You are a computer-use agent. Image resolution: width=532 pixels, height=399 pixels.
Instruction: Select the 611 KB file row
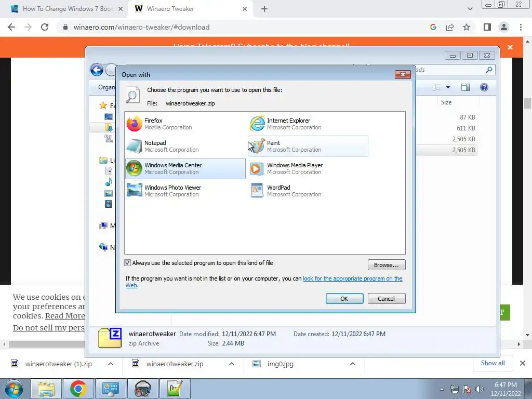click(x=446, y=128)
